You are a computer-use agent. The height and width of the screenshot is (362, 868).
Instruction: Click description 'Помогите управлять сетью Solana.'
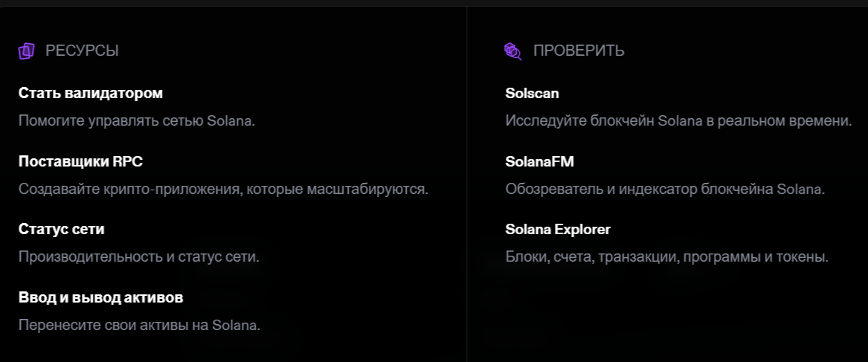pyautogui.click(x=137, y=120)
